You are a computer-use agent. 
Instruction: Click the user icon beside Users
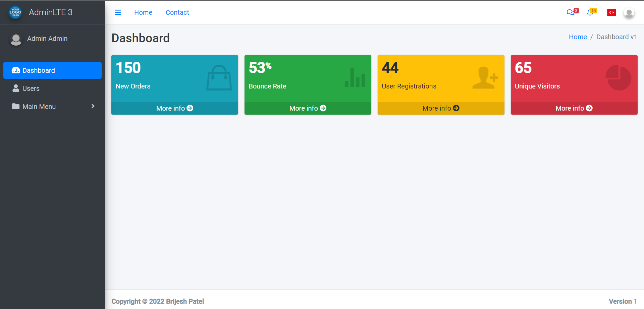point(16,88)
